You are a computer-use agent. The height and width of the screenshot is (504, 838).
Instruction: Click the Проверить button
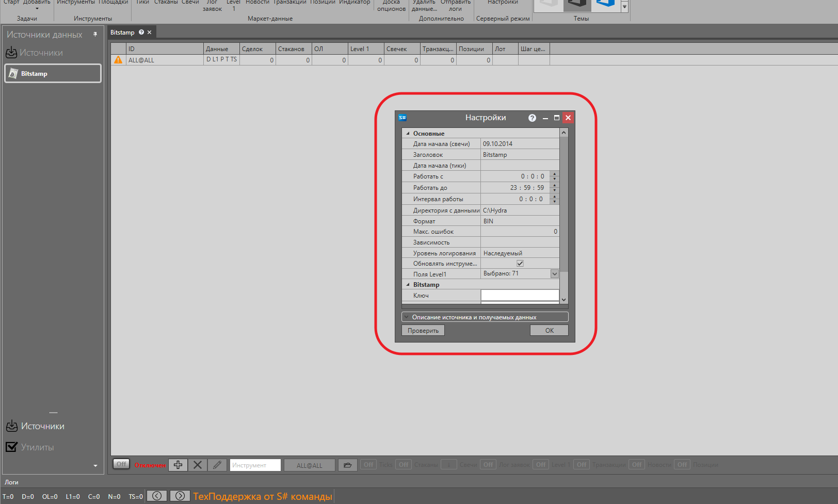[423, 331]
